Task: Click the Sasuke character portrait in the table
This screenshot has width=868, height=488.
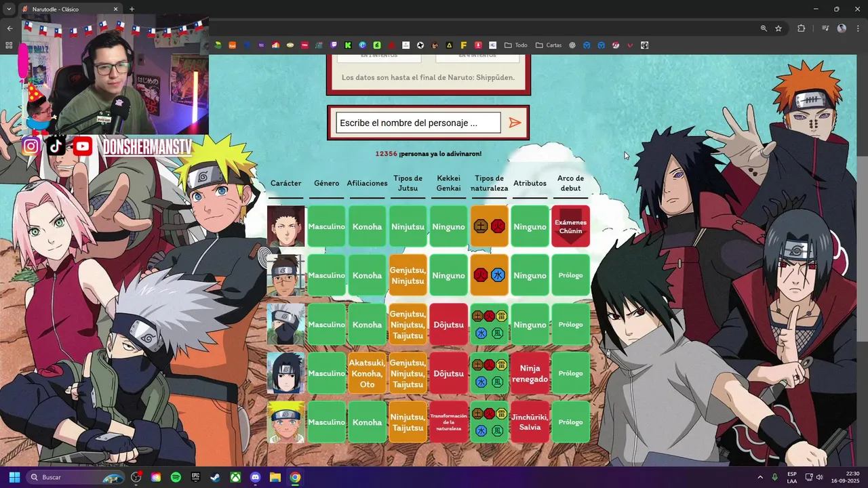Action: 285,373
